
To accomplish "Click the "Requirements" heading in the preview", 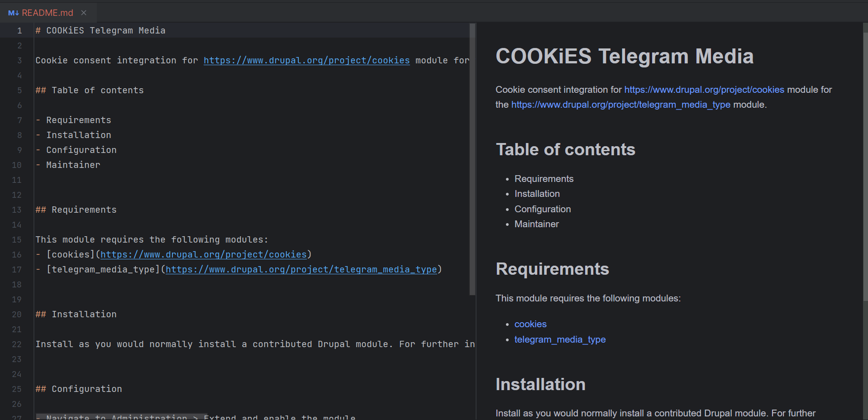I will [552, 269].
